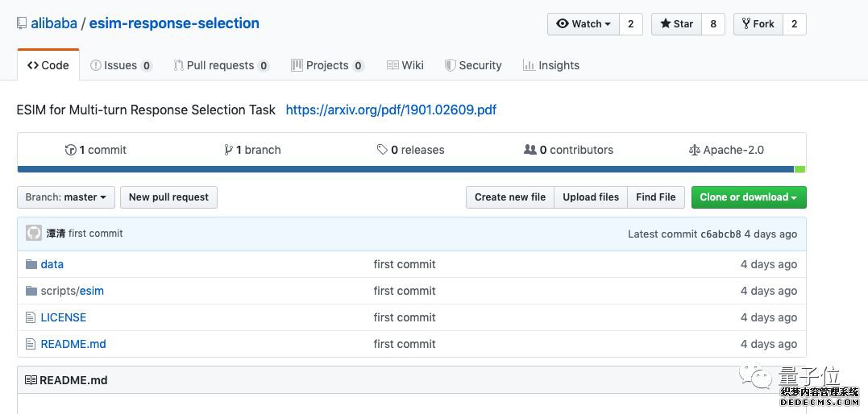868x414 pixels.
Task: Open the Apache-2.0 license link
Action: click(726, 150)
